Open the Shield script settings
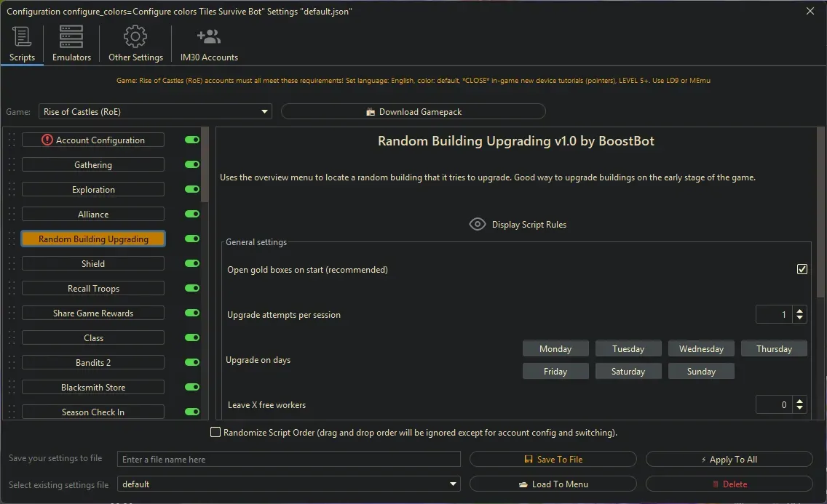 pyautogui.click(x=93, y=263)
